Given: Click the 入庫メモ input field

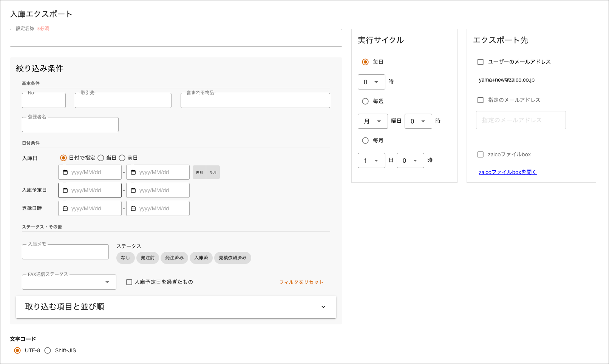Looking at the screenshot, I should [65, 252].
